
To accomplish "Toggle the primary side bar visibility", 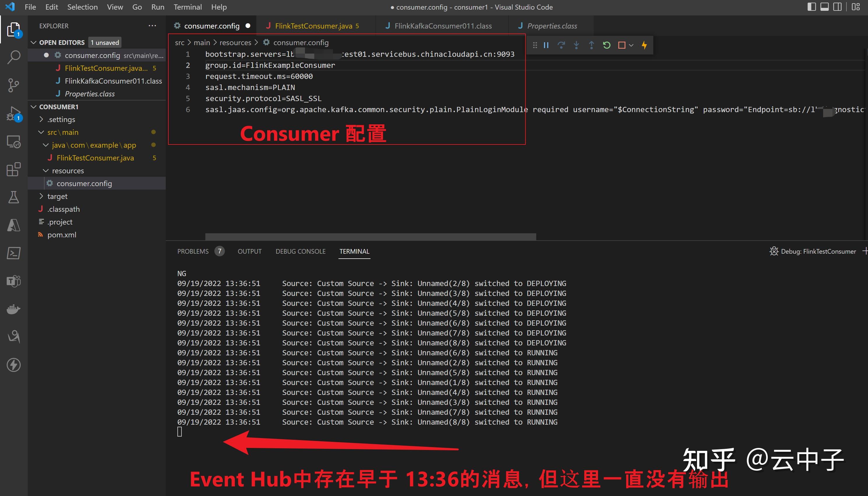I will tap(811, 6).
